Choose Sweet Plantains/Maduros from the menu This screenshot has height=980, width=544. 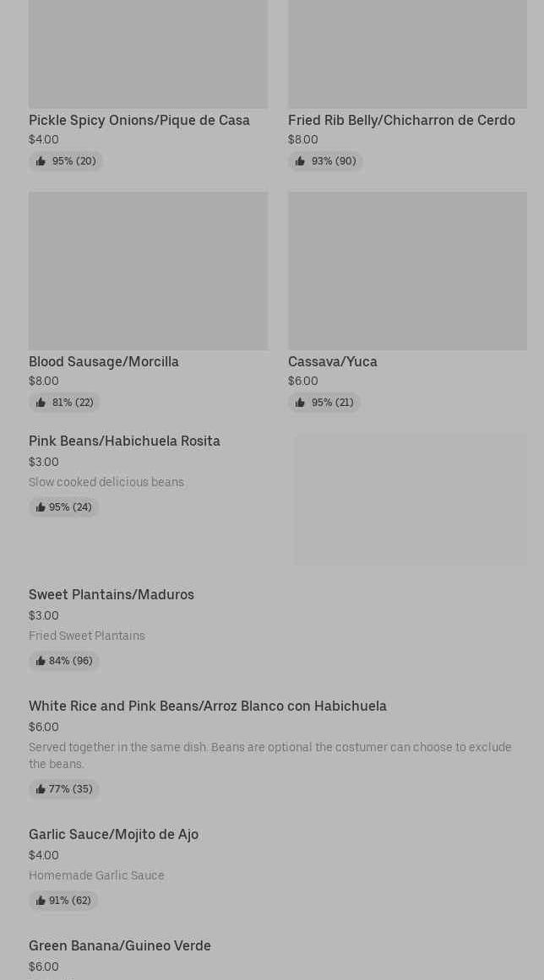pos(112,594)
